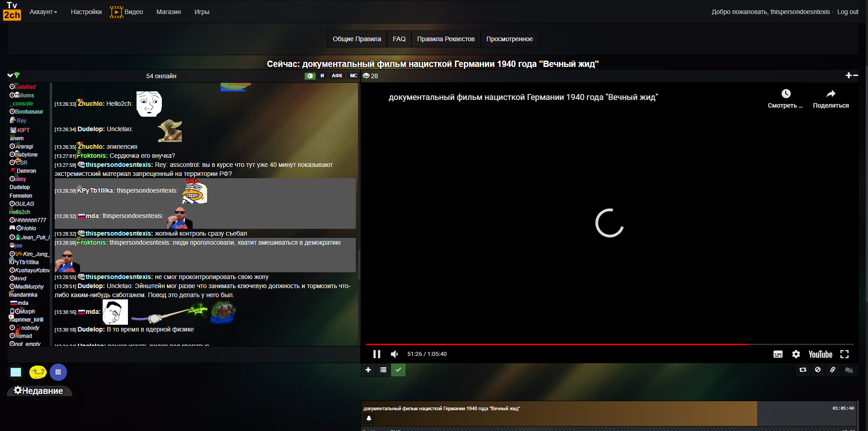Mute the video player volume
The height and width of the screenshot is (431, 868).
395,354
